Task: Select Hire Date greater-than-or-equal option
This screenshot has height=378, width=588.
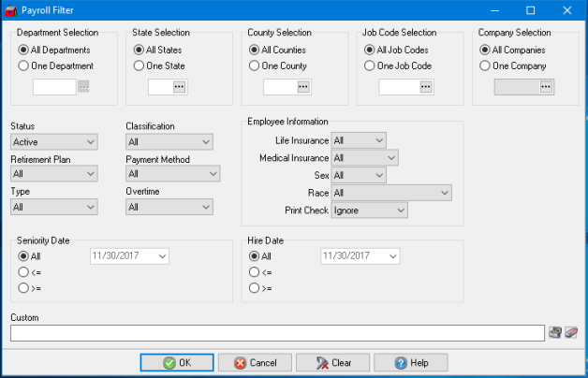Action: click(x=254, y=288)
